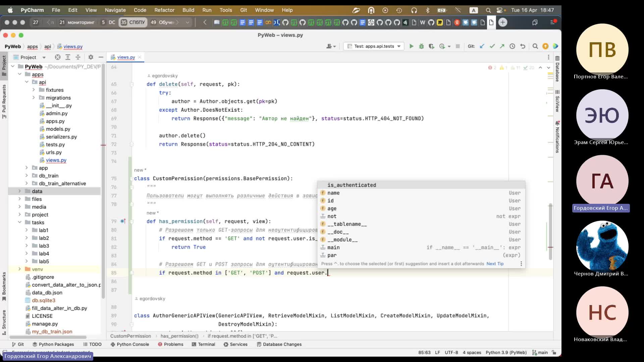Collapse the tasks folder
644x362 pixels.
[x=20, y=222]
